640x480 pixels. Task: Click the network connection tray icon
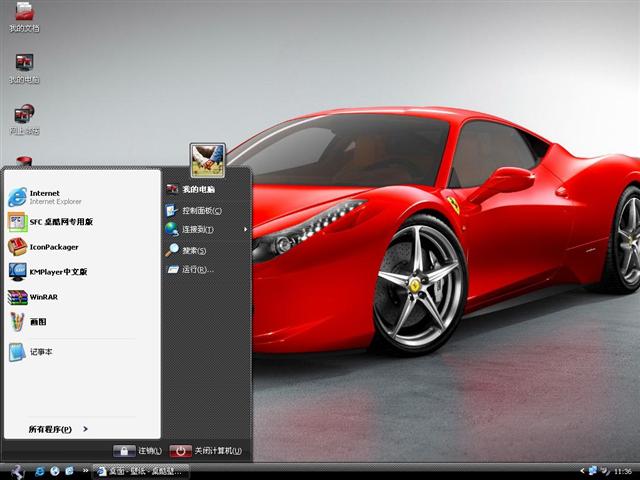pos(593,471)
